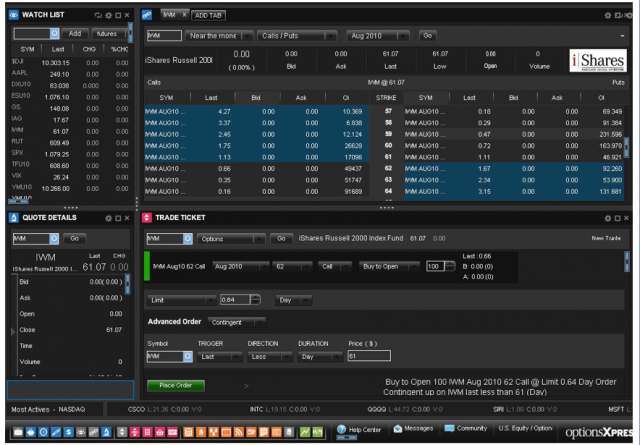Click Go in the Trade Ticket panel

click(x=281, y=239)
